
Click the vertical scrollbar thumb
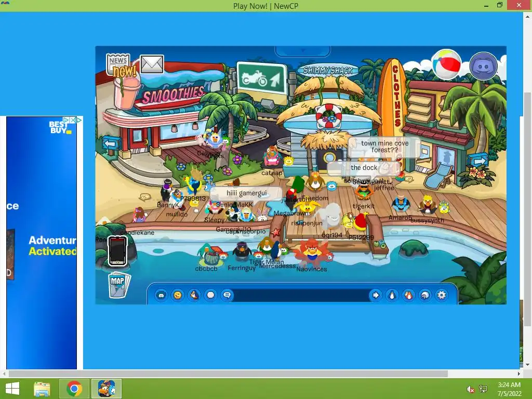[527, 209]
